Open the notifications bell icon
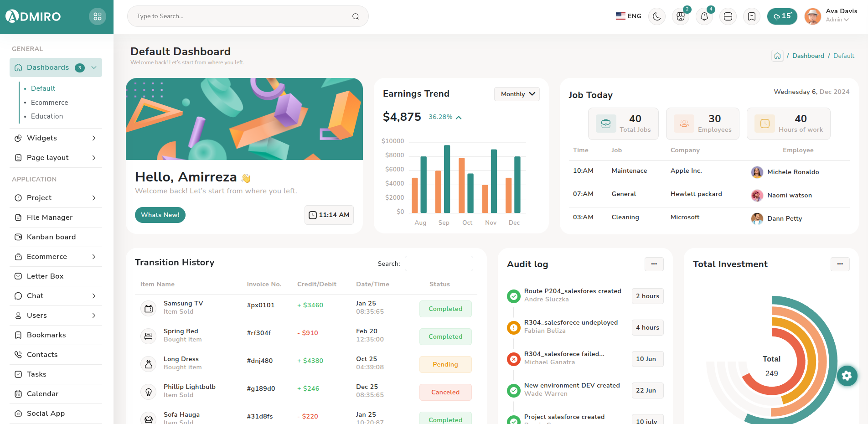This screenshot has width=868, height=424. (704, 16)
